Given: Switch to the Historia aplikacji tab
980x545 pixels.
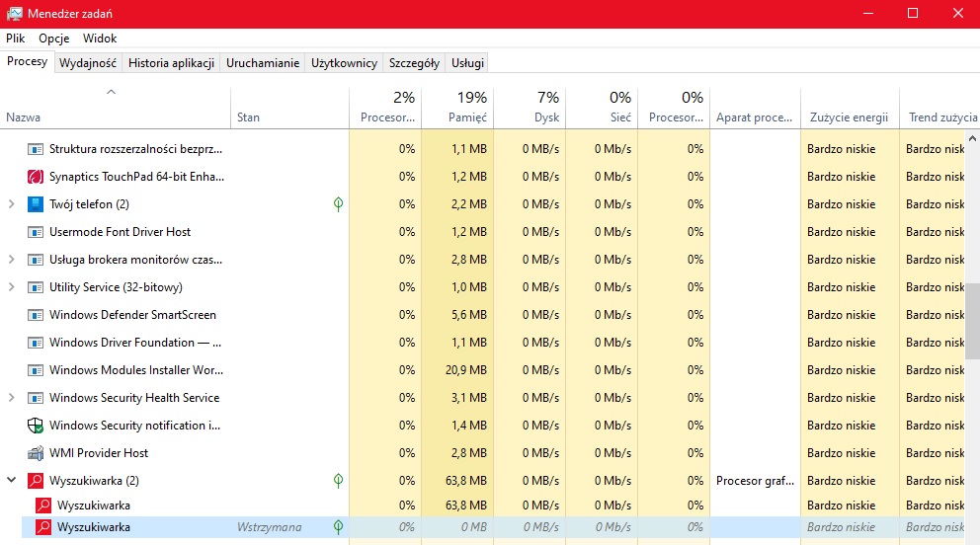Looking at the screenshot, I should coord(171,63).
